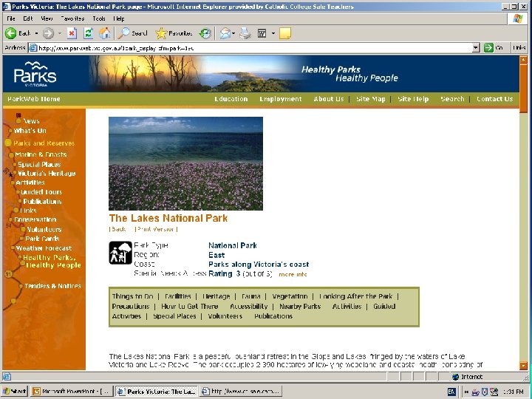Switch to Microsoft PowerPoint taskbar button
532x399 pixels.
tap(72, 392)
